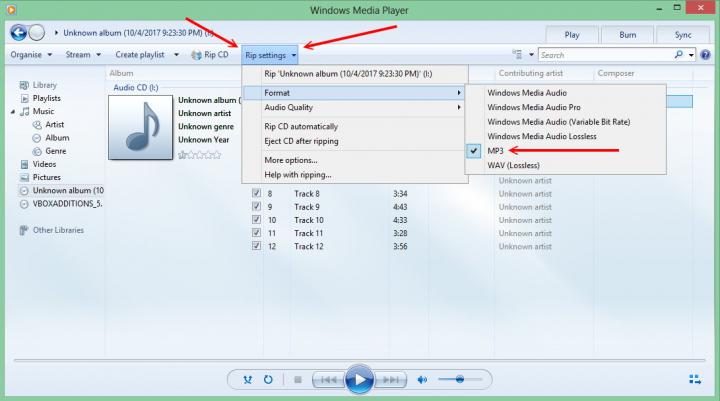Choose Windows Media Audio format
The image size is (720, 401).
click(565, 93)
